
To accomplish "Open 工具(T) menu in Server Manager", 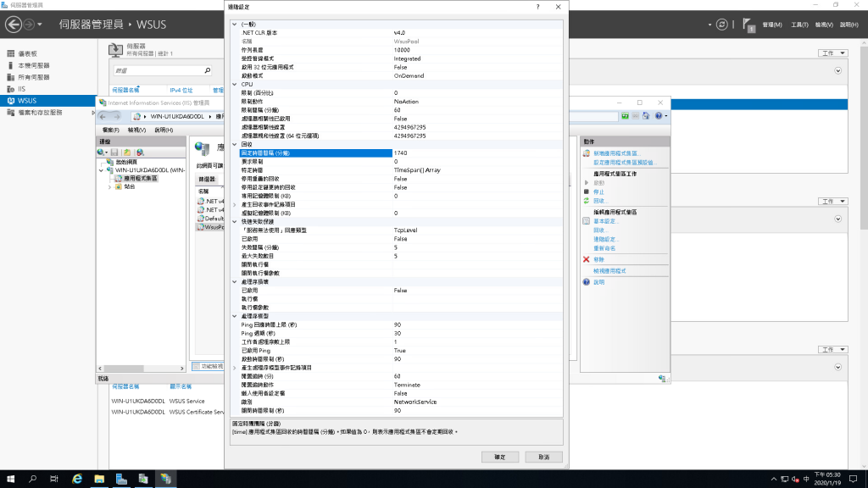I will tap(798, 25).
